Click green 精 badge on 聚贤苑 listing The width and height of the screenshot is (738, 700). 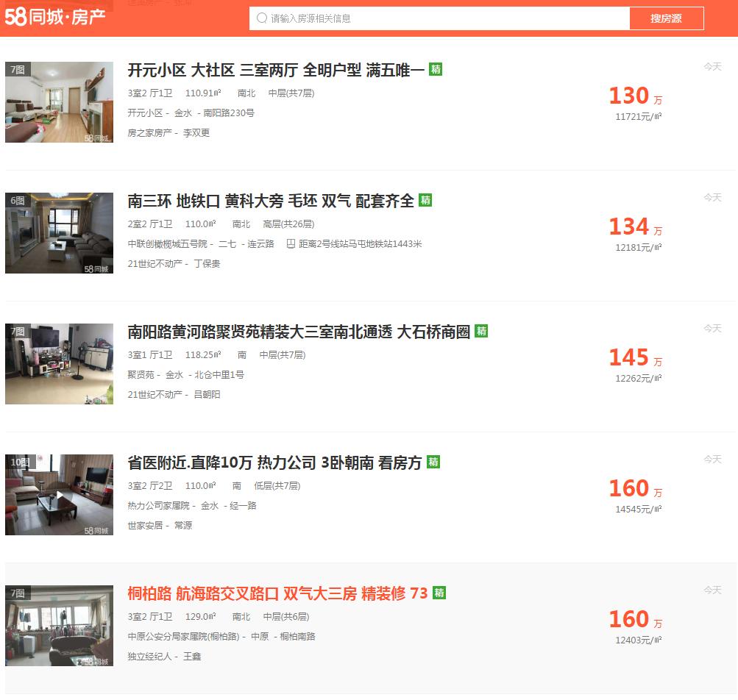coord(481,331)
